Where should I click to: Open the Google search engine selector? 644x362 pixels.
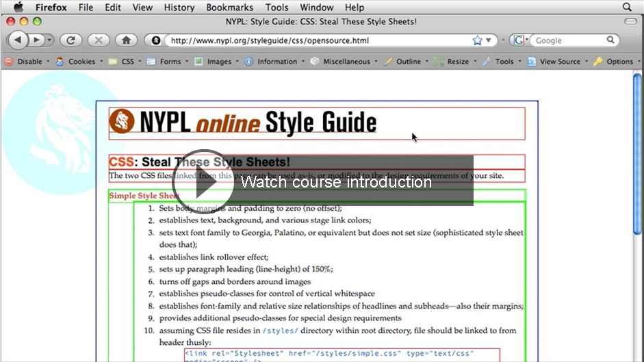[x=520, y=40]
